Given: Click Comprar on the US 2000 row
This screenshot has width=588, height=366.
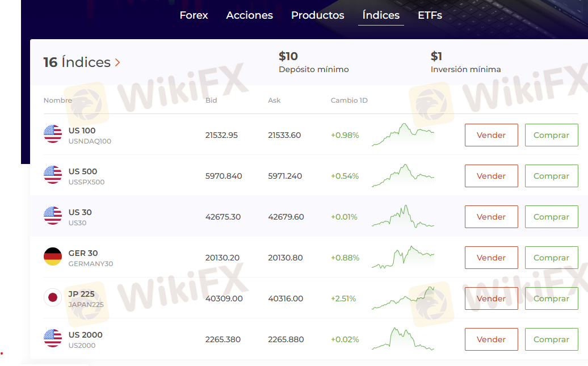Looking at the screenshot, I should coord(551,339).
